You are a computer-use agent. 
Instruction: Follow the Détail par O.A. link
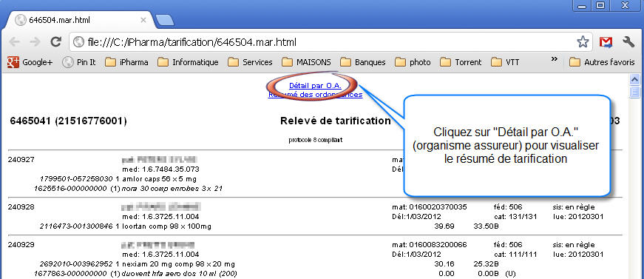(315, 86)
